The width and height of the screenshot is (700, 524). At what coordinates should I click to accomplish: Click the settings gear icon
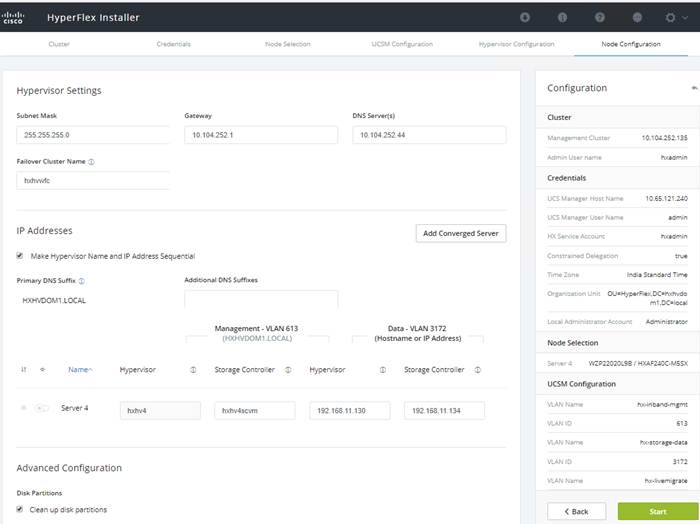pos(670,17)
